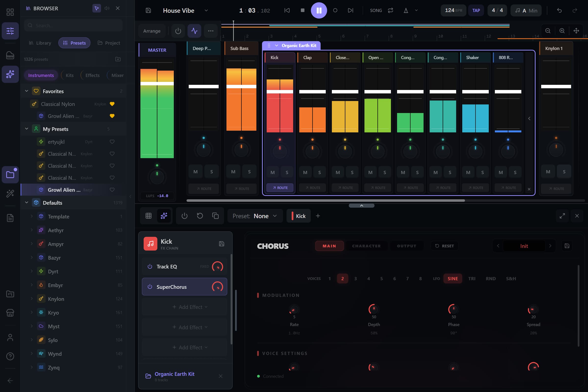Click the metronome icon in the transport bar
Screen dimensions: 588x392
click(x=406, y=10)
